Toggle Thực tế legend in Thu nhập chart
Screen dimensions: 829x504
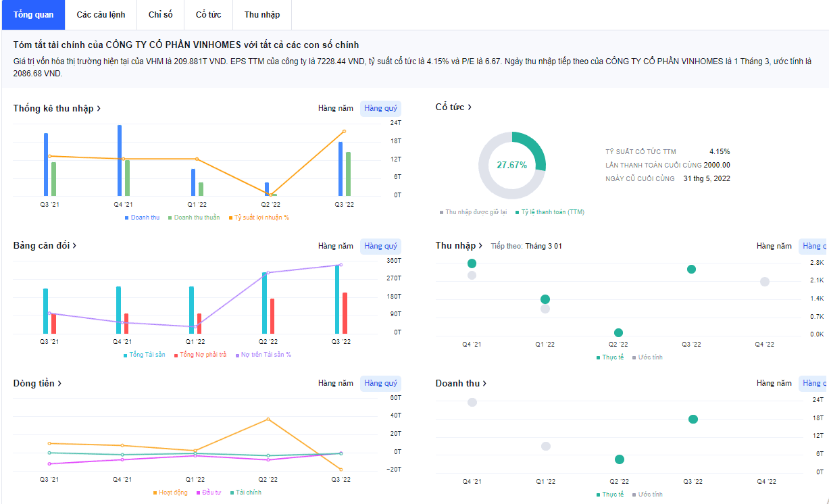(x=610, y=357)
